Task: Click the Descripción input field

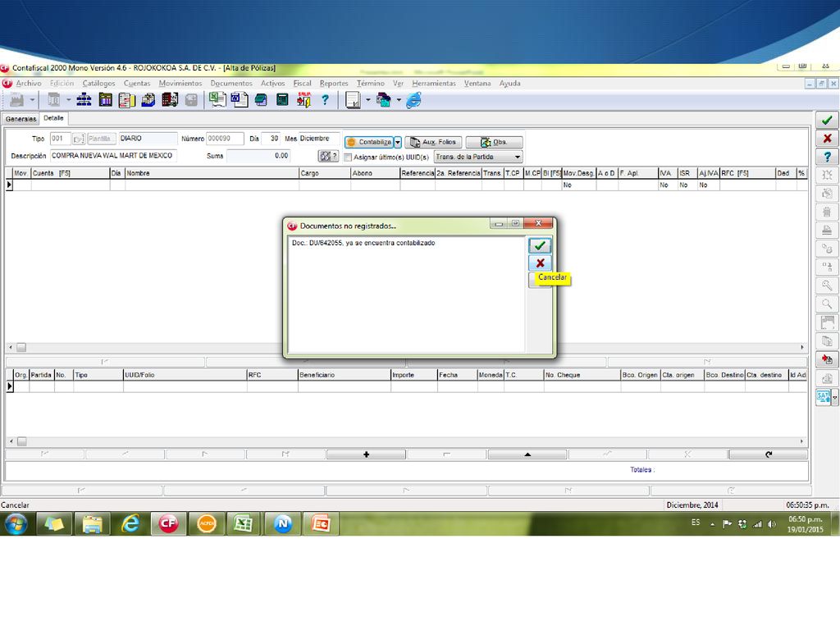Action: click(113, 156)
